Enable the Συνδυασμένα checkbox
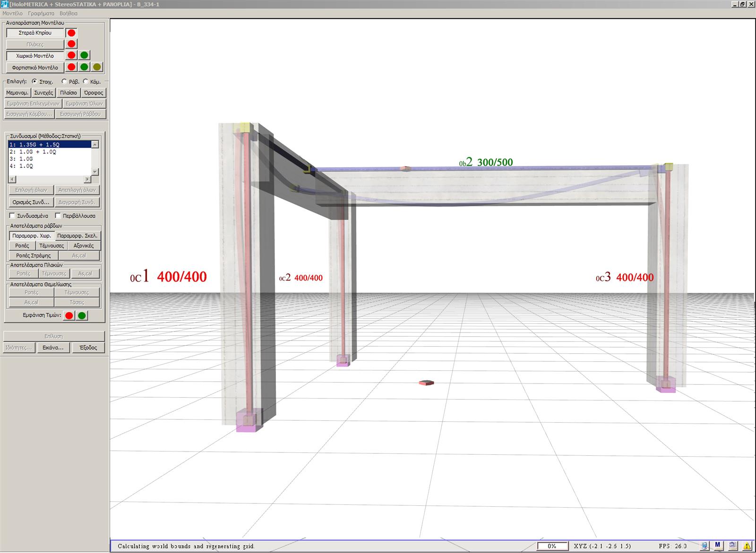The height and width of the screenshot is (553, 756). (12, 216)
